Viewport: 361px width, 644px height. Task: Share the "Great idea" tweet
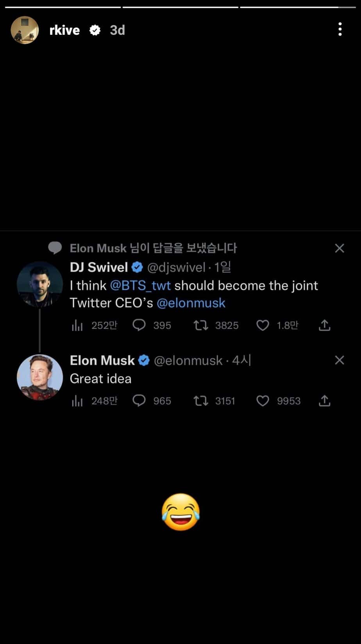point(324,401)
